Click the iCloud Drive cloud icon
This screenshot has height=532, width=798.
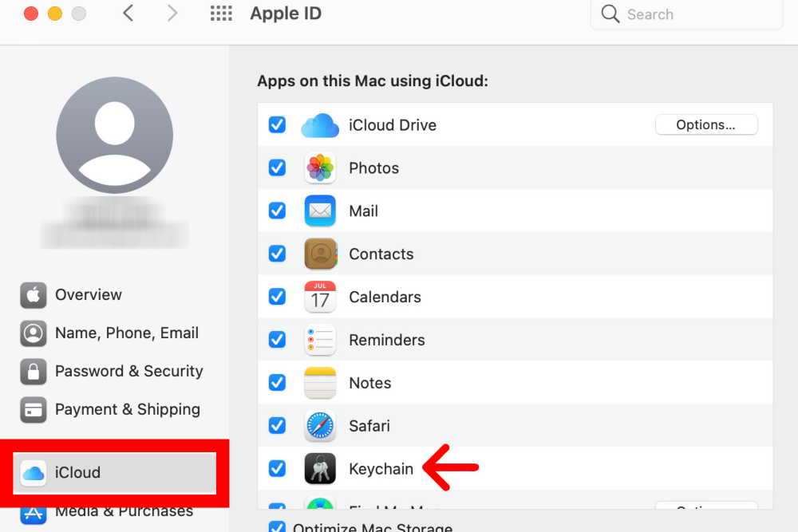tap(320, 125)
